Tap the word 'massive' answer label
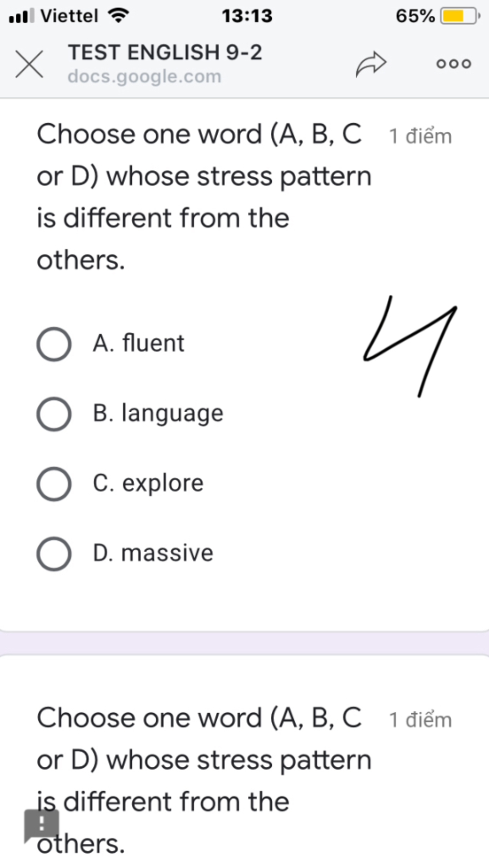 pyautogui.click(x=167, y=553)
